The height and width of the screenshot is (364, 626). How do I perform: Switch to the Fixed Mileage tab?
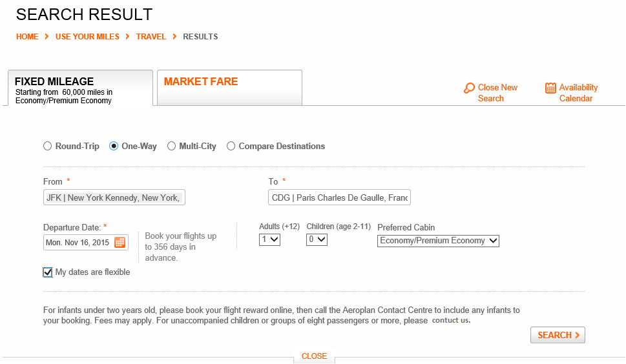point(80,88)
